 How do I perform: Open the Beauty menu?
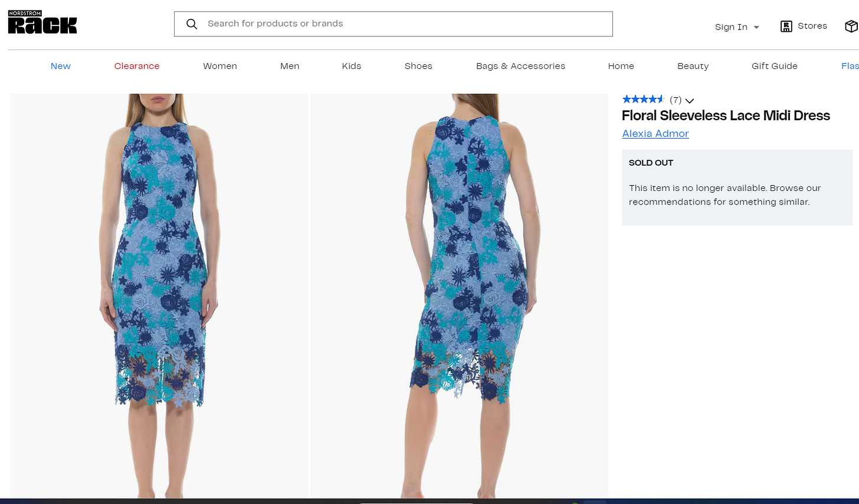tap(693, 66)
